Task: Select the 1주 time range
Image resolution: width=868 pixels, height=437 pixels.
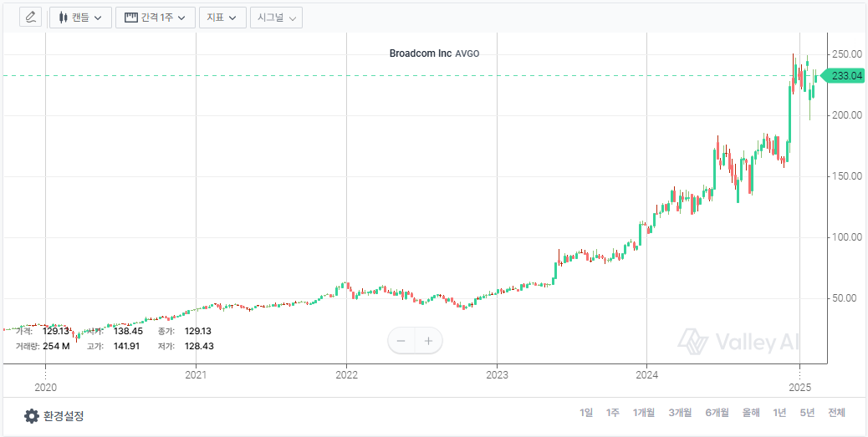Action: [x=613, y=413]
